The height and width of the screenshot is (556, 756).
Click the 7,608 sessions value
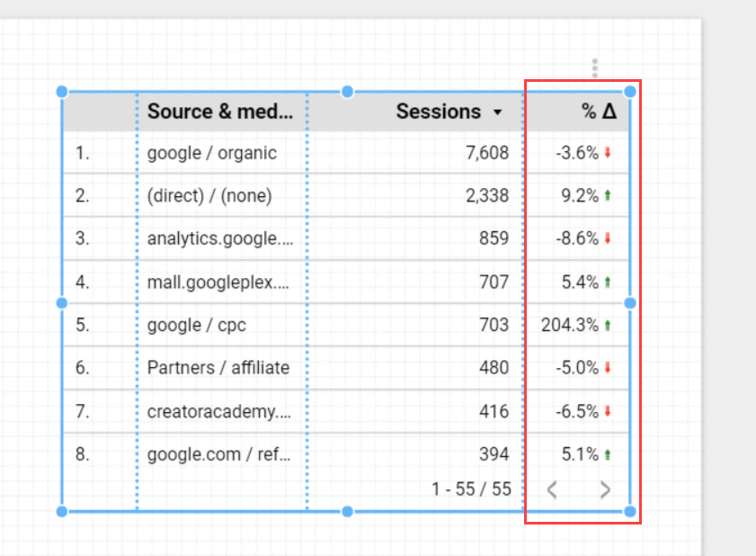[x=487, y=153]
